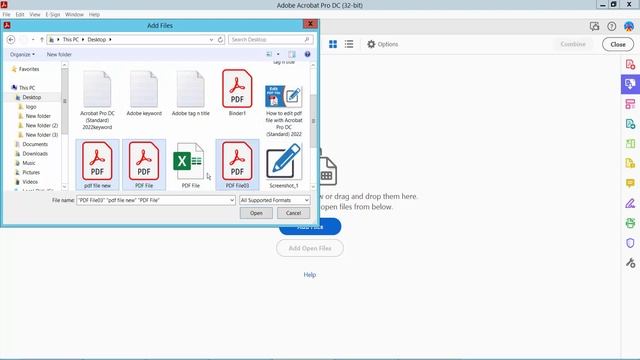The image size is (640, 360).
Task: Go back in Add Files dialog
Action: (x=11, y=40)
